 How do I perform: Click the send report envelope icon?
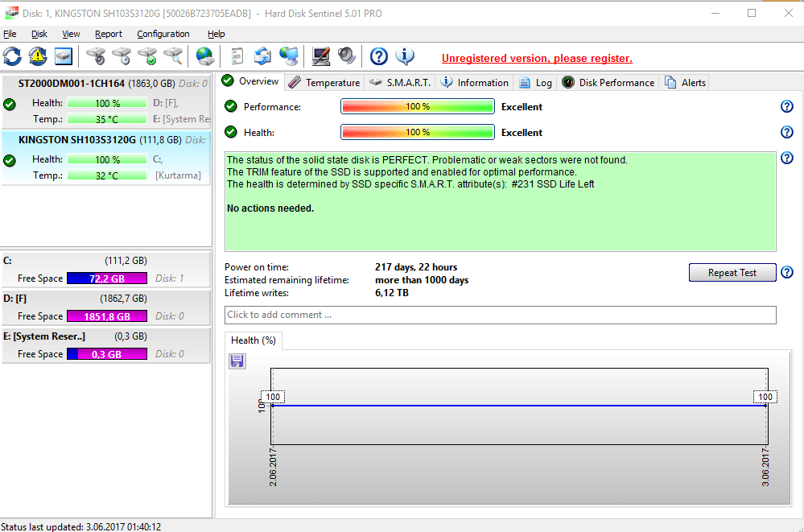point(263,56)
